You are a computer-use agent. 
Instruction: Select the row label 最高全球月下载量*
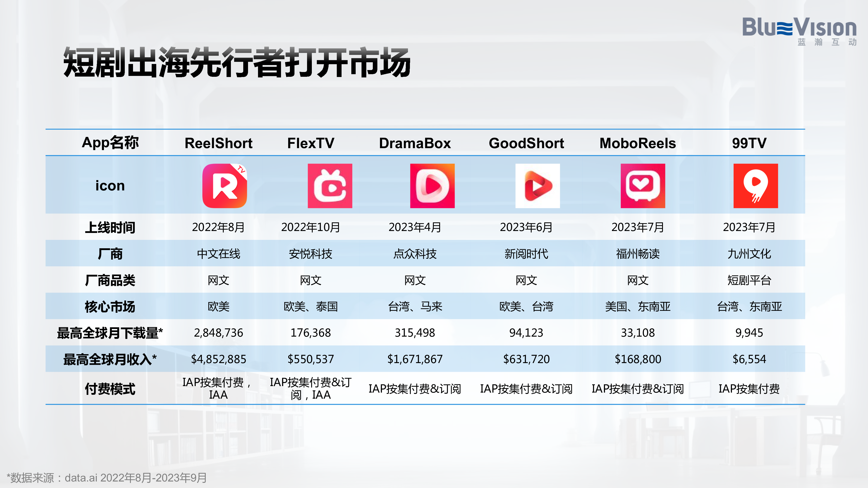(x=110, y=333)
